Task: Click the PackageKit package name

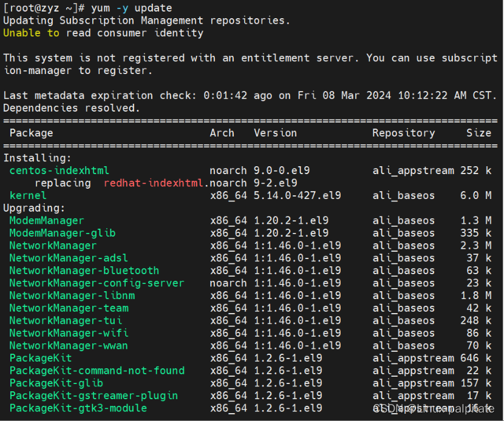Action: coord(41,359)
